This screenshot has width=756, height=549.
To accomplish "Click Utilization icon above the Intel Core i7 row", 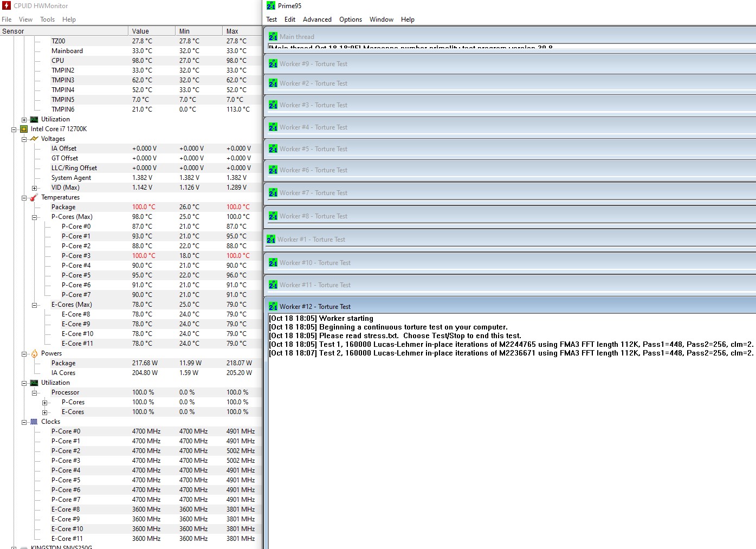I will (x=34, y=119).
